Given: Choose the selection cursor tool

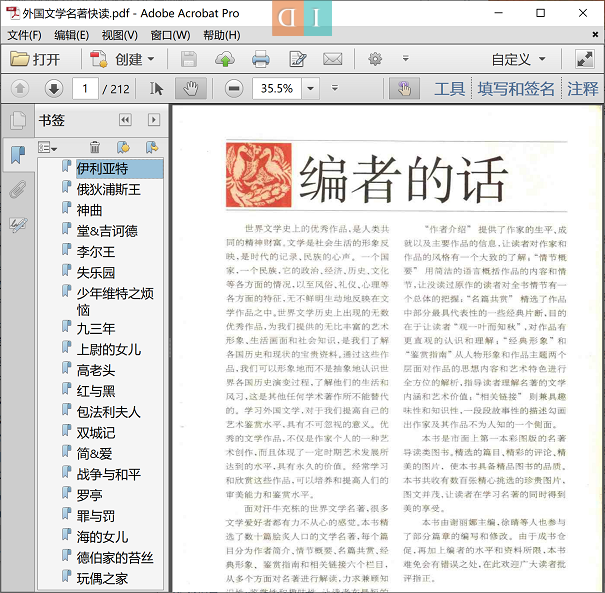Looking at the screenshot, I should [156, 89].
